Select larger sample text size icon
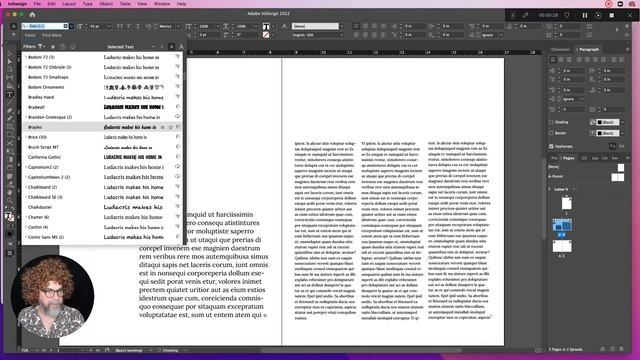This screenshot has width=640, height=360. tap(181, 47)
